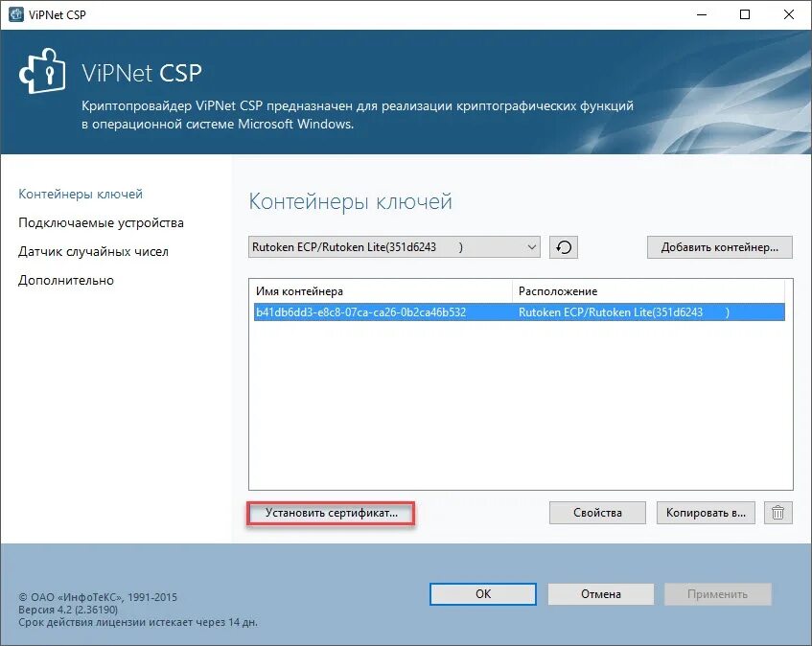Minimize the ViPNet CSP window

pos(702,14)
